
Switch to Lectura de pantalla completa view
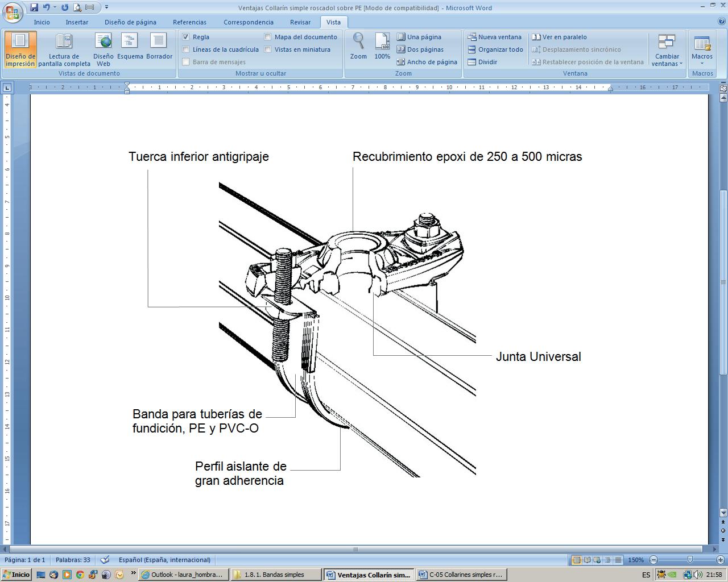(x=64, y=49)
